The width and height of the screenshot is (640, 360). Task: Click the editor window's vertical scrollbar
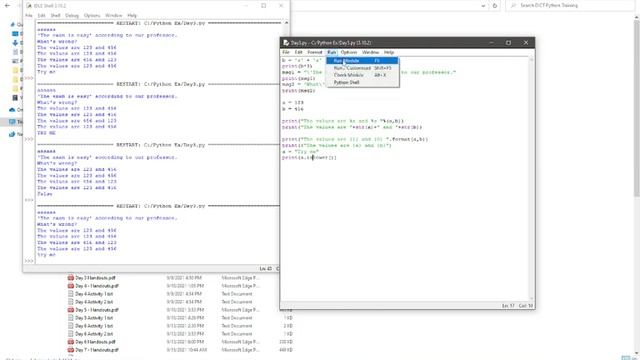[x=531, y=178]
